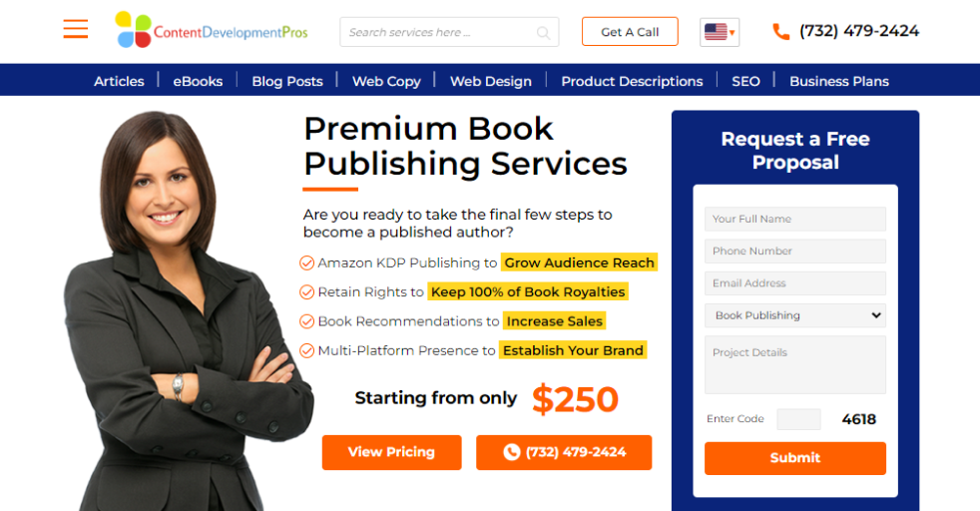The width and height of the screenshot is (980, 511).
Task: Click the US flag icon
Action: pos(716,32)
